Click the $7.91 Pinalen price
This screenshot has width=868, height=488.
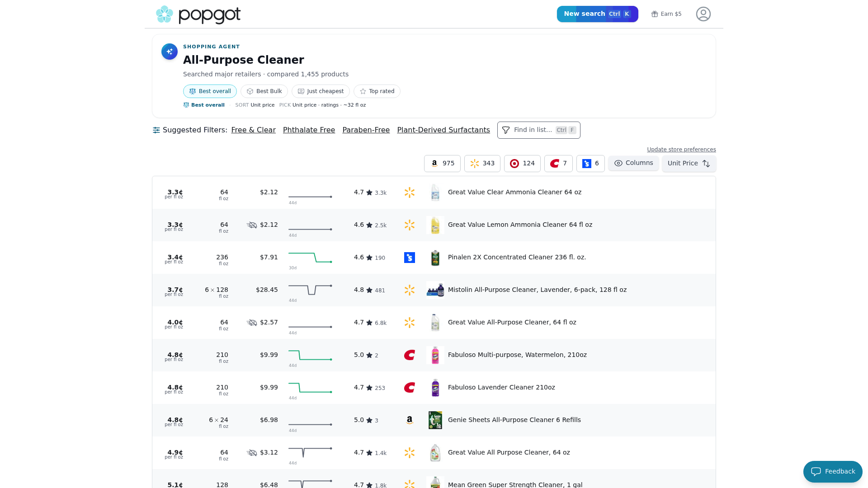tap(269, 257)
